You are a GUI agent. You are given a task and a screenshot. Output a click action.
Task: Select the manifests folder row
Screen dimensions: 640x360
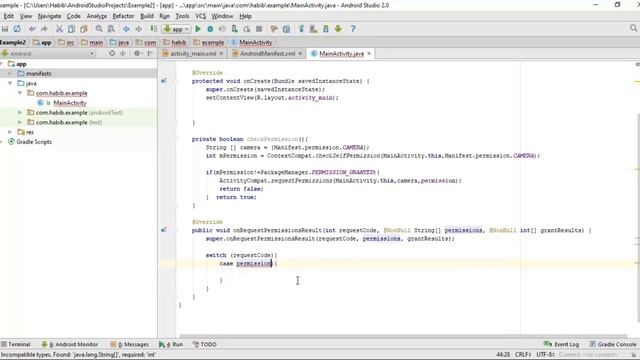(x=78, y=73)
